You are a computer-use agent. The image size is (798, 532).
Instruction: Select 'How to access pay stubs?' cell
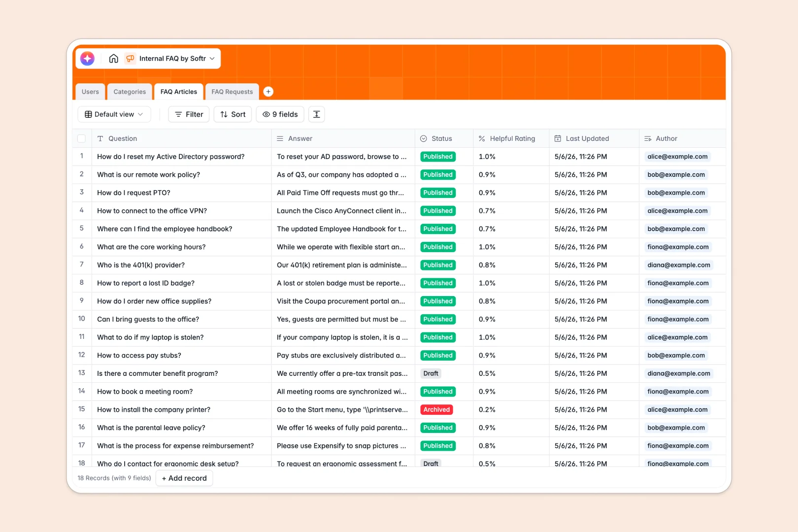181,356
